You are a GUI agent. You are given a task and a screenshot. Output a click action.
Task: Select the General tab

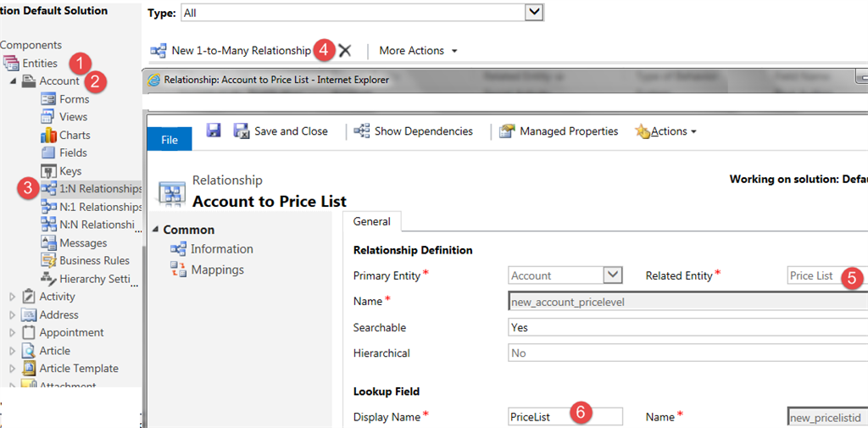tap(371, 221)
